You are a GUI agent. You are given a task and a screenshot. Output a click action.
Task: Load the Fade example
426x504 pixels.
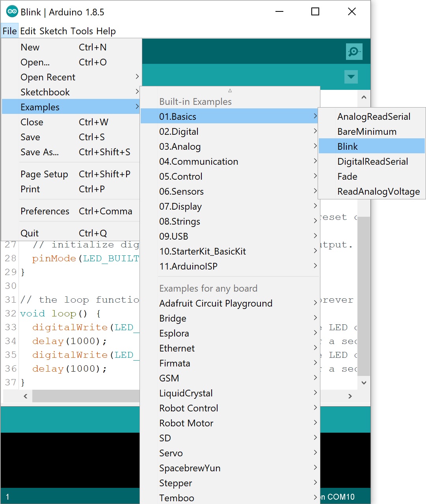(x=372, y=177)
